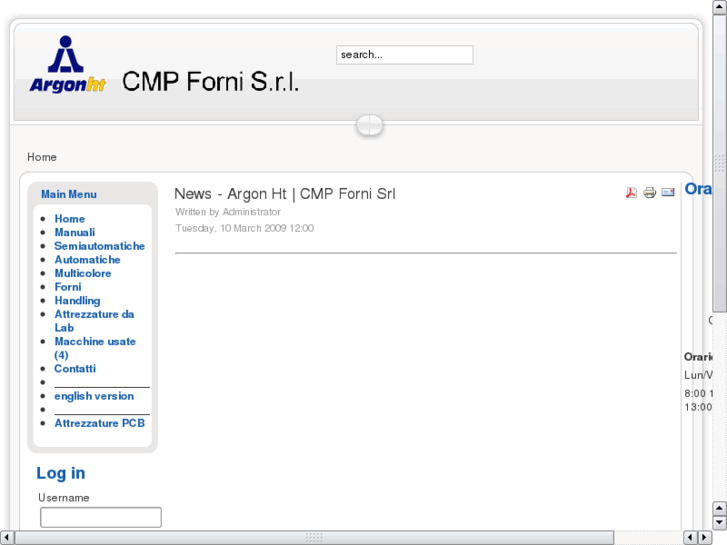Open the Automatiche menu link
727x545 pixels.
[x=87, y=260]
